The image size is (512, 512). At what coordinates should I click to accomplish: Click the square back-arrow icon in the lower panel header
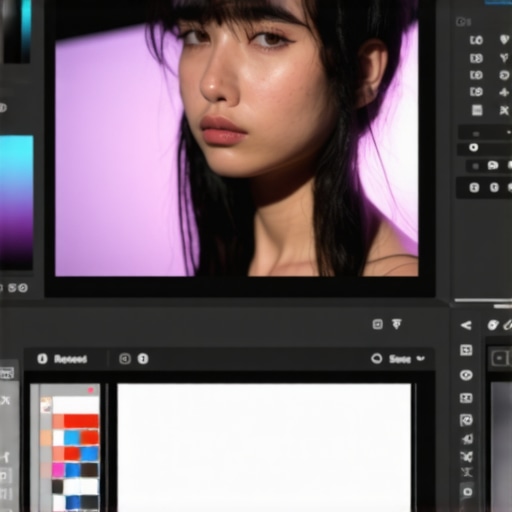point(125,359)
